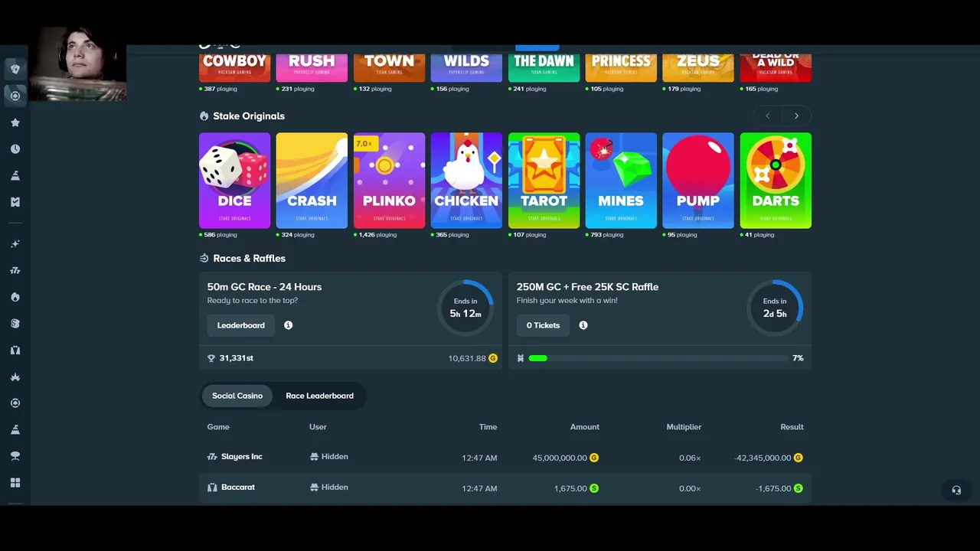Screen dimensions: 980x551
Task: Open the cards icon in the sidebar
Action: click(15, 69)
